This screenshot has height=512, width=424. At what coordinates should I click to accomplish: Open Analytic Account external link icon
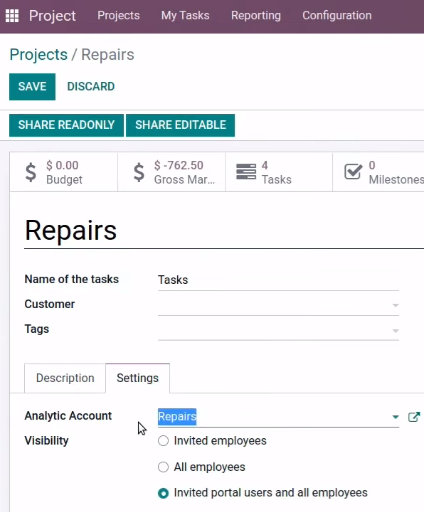tap(414, 417)
